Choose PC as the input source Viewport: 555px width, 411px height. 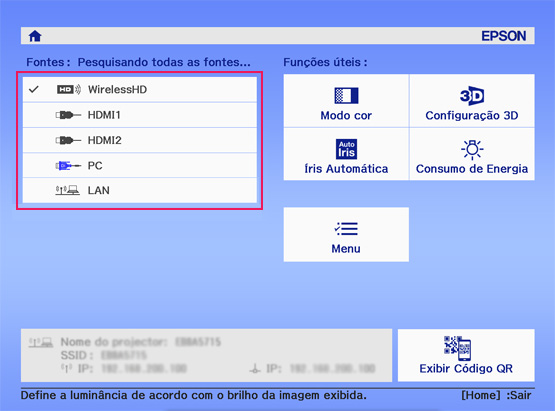coord(140,166)
